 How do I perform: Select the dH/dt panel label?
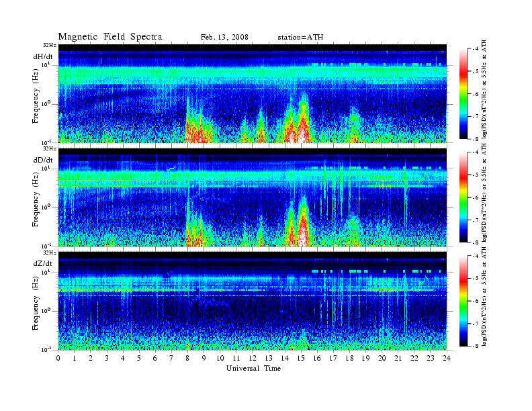[43, 56]
